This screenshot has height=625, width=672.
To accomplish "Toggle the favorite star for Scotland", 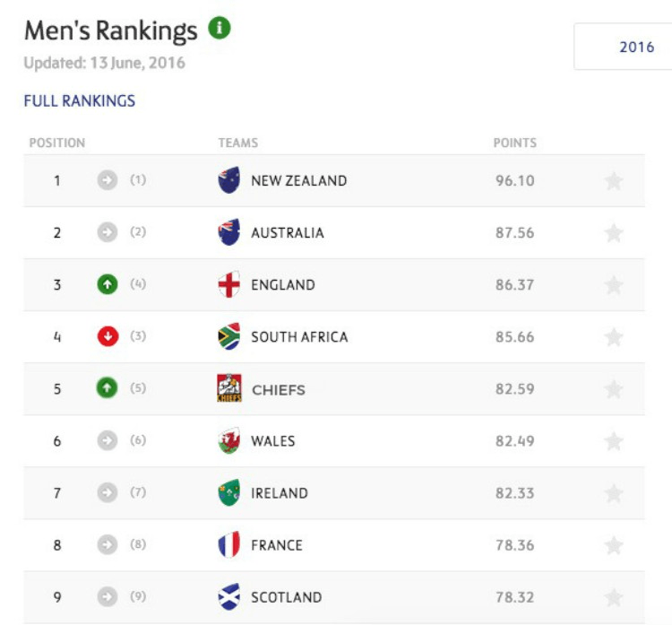I will tap(614, 597).
